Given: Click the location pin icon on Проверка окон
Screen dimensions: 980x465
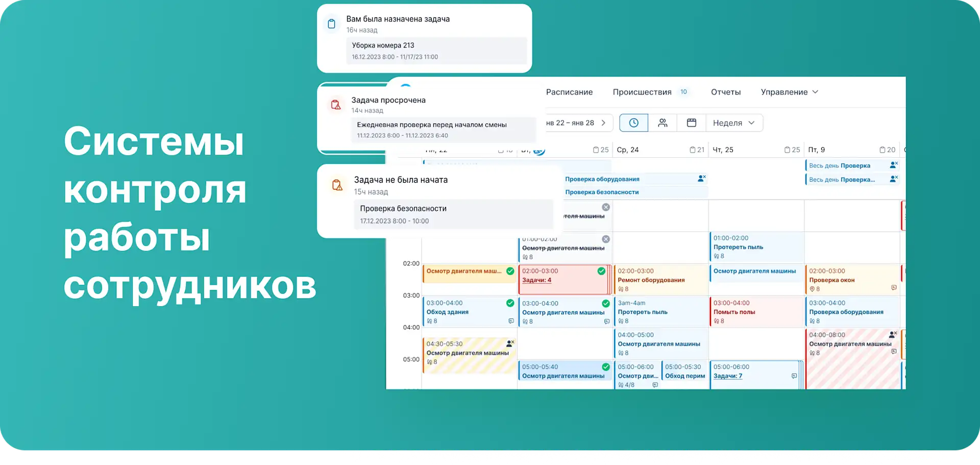Looking at the screenshot, I should coord(812,288).
